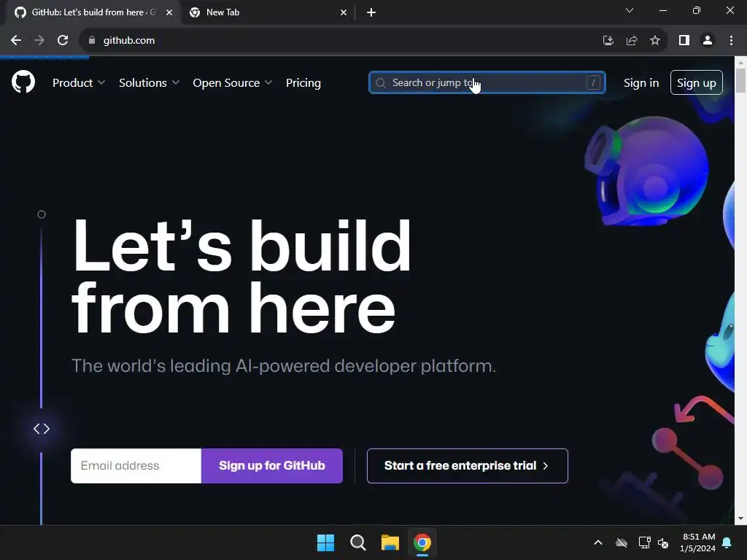Open a new tab with plus button
The height and width of the screenshot is (560, 747).
[371, 12]
